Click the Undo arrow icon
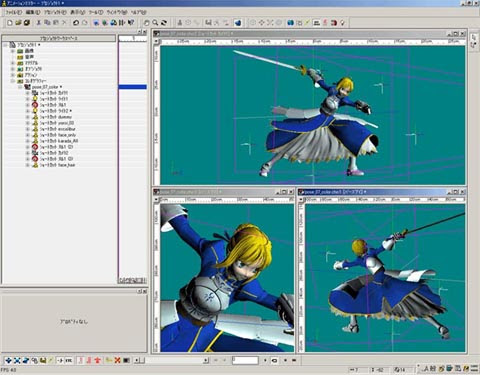The width and height of the screenshot is (480, 375). click(76, 23)
